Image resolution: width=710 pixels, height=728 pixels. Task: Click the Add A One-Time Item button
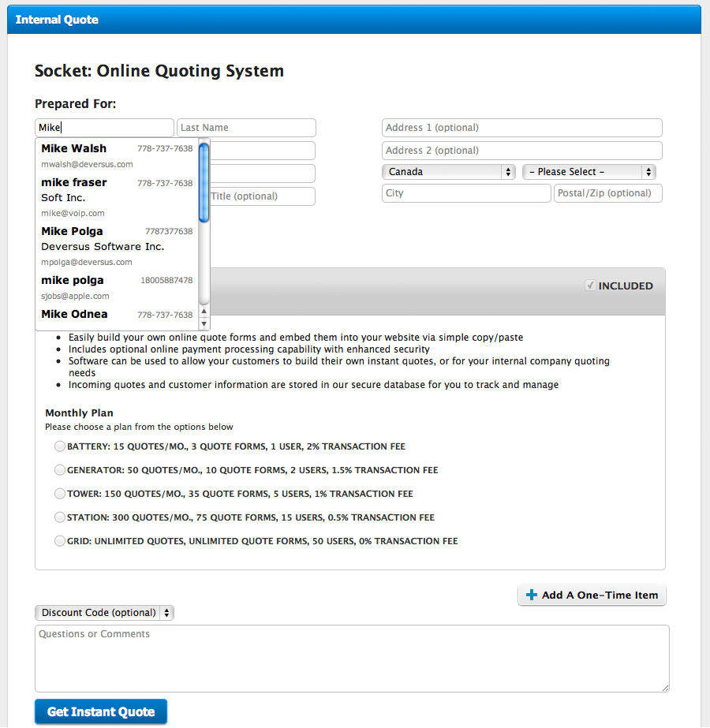(592, 595)
